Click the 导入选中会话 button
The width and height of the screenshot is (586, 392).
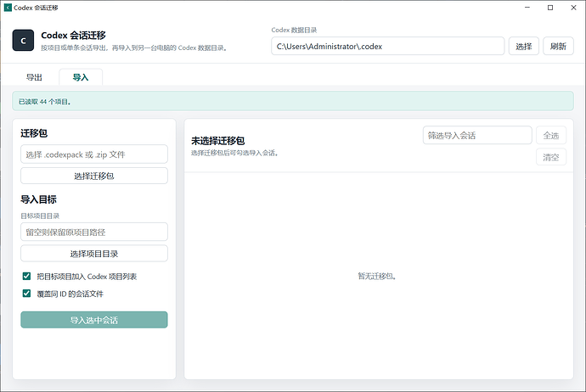point(94,320)
